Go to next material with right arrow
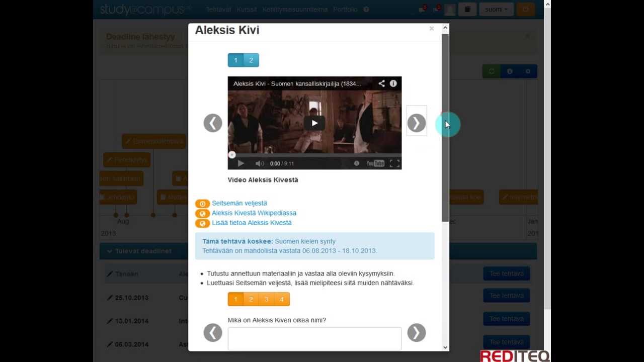644x362 pixels. pos(416,123)
